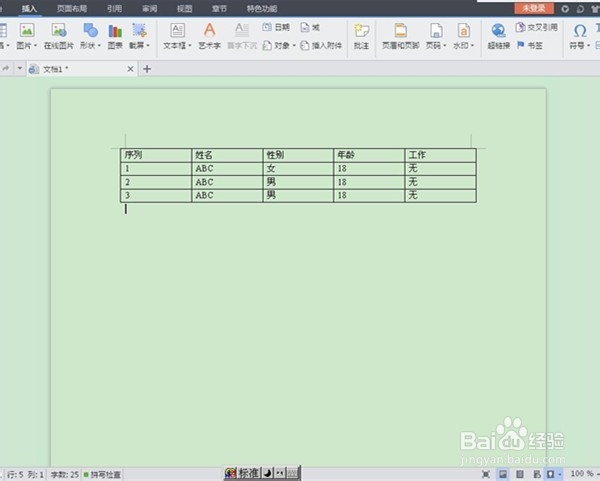Switch to web layout view in status bar
600x481 pixels.
point(537,474)
